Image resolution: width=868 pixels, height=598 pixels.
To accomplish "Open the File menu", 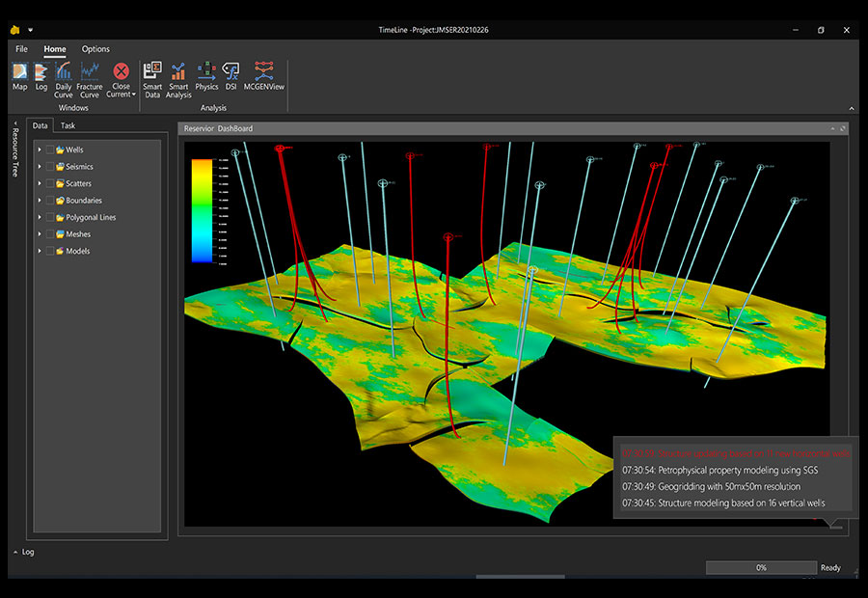I will tap(21, 49).
